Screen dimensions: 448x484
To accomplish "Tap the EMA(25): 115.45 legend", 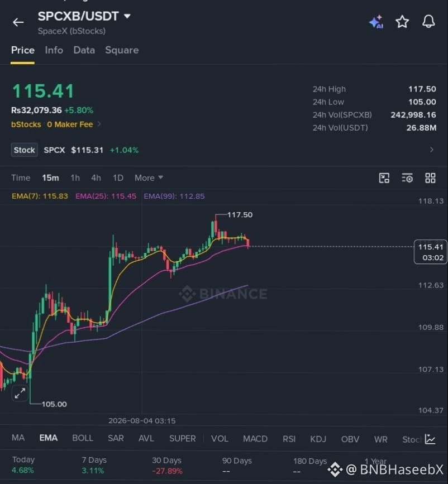I will coord(106,197).
